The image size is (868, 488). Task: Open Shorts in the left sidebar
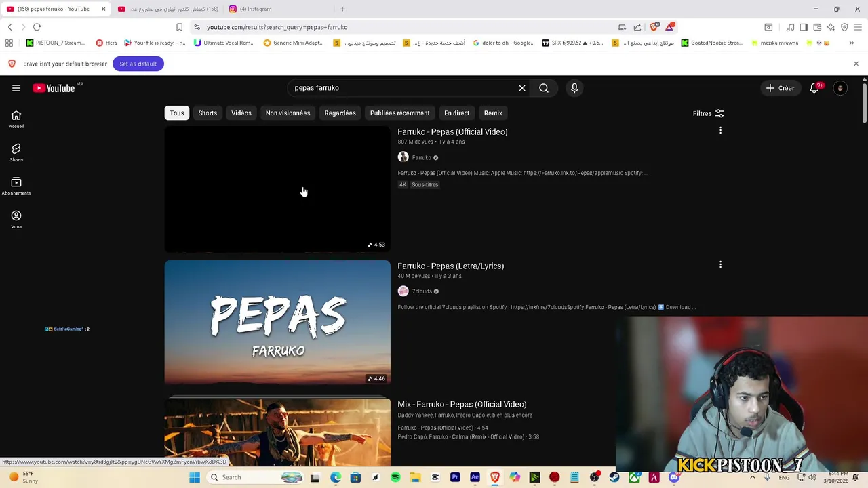tap(16, 152)
